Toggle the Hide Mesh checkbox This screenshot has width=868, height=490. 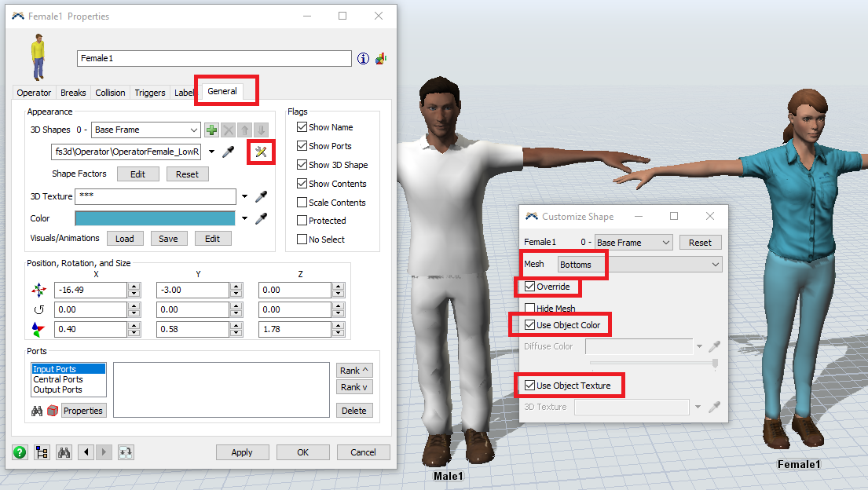click(x=529, y=309)
